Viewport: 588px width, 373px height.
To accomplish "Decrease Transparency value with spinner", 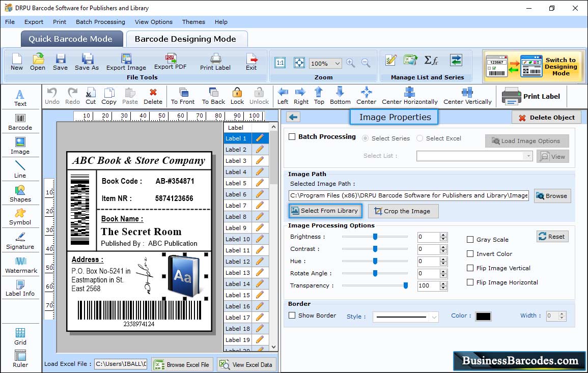I will tap(443, 288).
